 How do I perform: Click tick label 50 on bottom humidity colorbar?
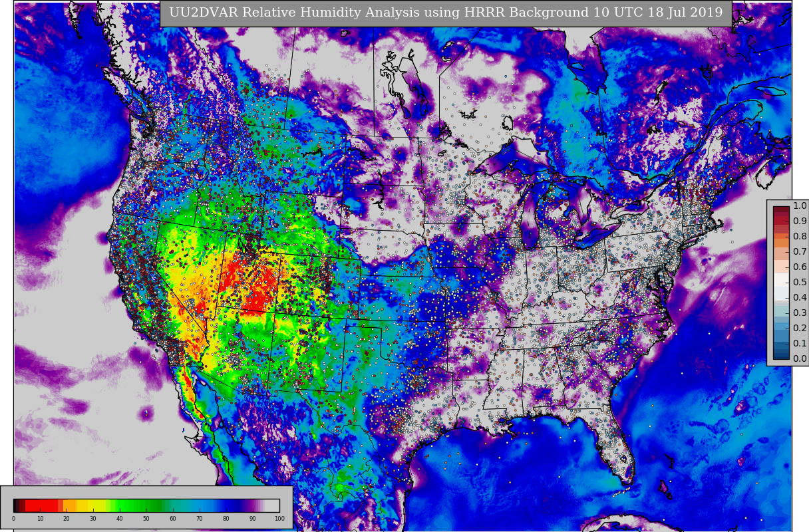click(146, 519)
